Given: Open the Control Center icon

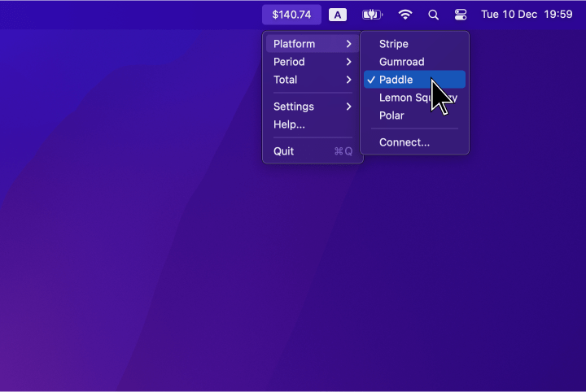Looking at the screenshot, I should click(x=461, y=15).
